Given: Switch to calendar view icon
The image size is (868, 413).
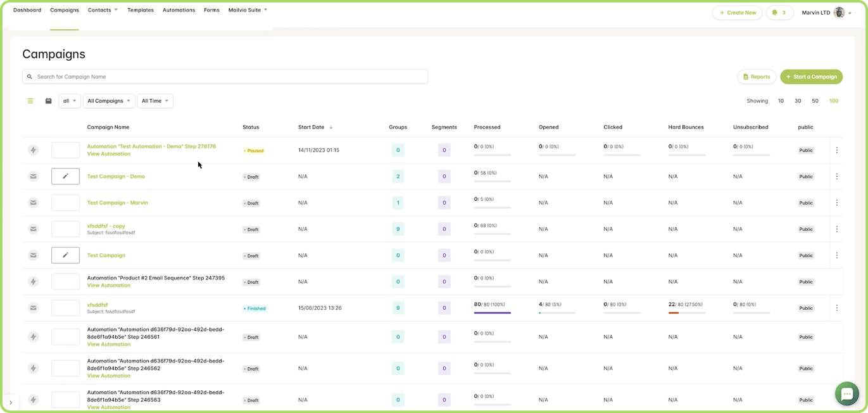Looking at the screenshot, I should click(x=48, y=101).
